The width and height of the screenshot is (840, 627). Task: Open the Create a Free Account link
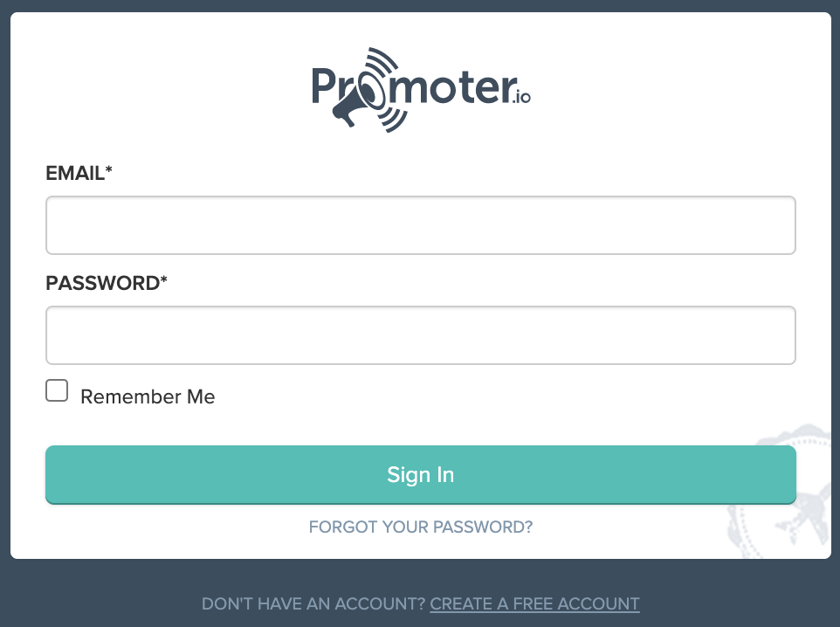(534, 604)
